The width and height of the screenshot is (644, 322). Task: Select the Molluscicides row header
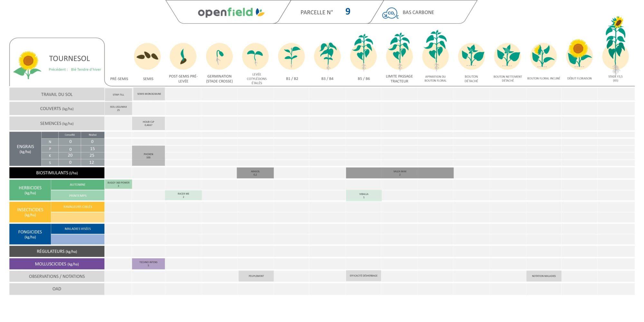click(57, 264)
